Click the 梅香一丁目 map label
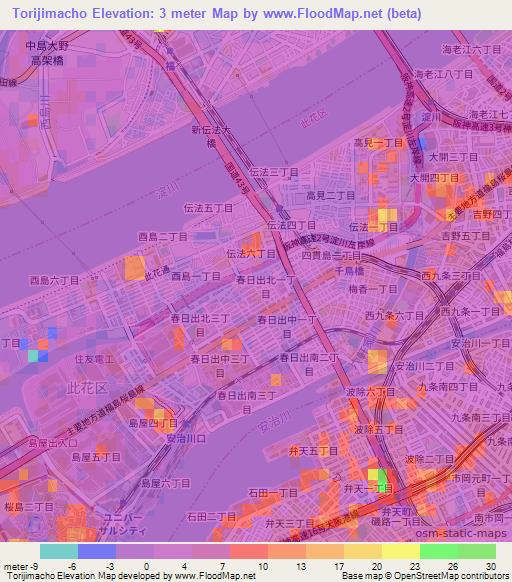Image resolution: width=512 pixels, height=582 pixels. coord(373,290)
